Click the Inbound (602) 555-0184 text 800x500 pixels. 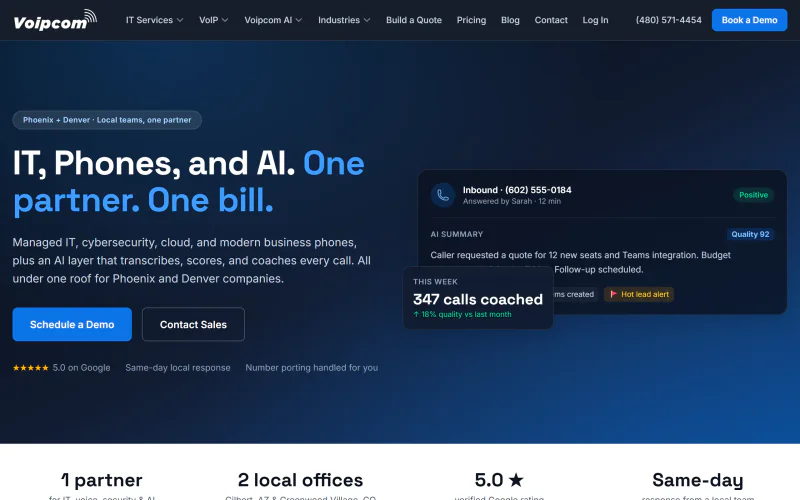(x=517, y=190)
